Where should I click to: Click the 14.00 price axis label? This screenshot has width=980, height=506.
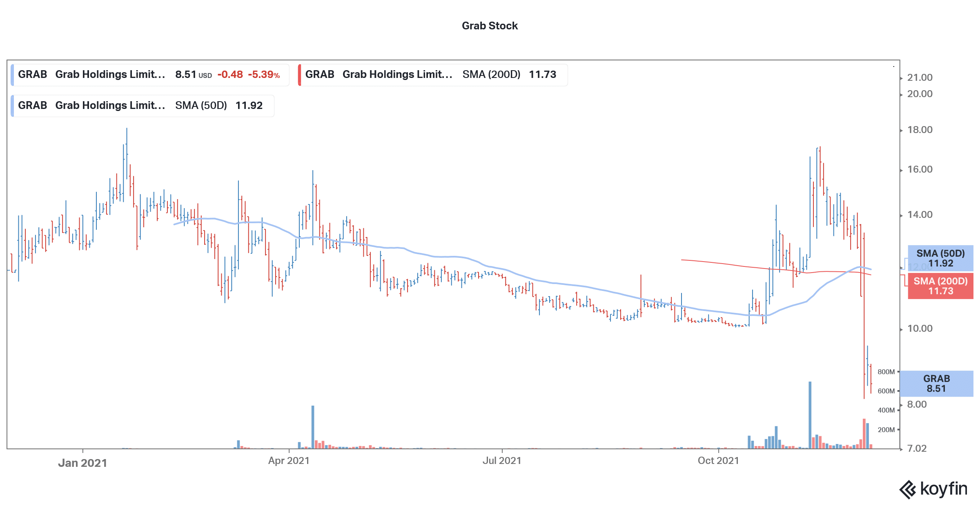920,215
